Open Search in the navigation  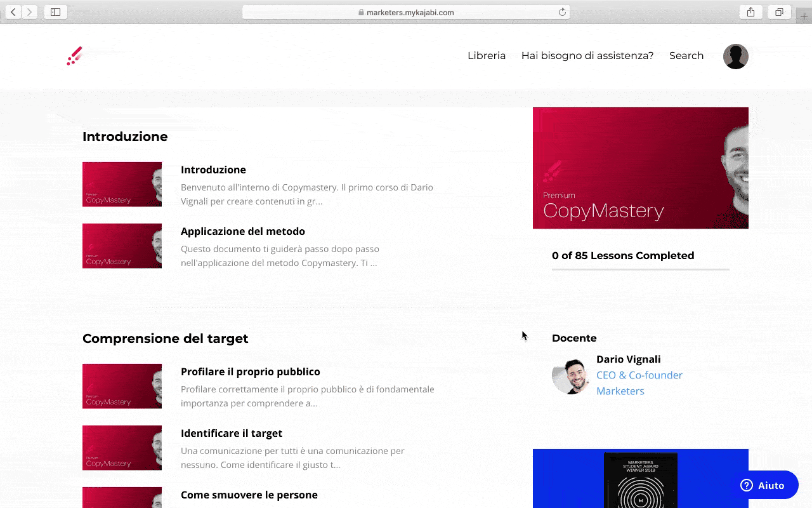[686, 56]
